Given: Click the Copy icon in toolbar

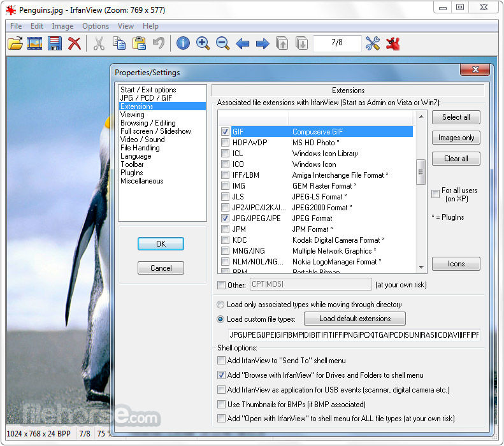Looking at the screenshot, I should (x=119, y=43).
